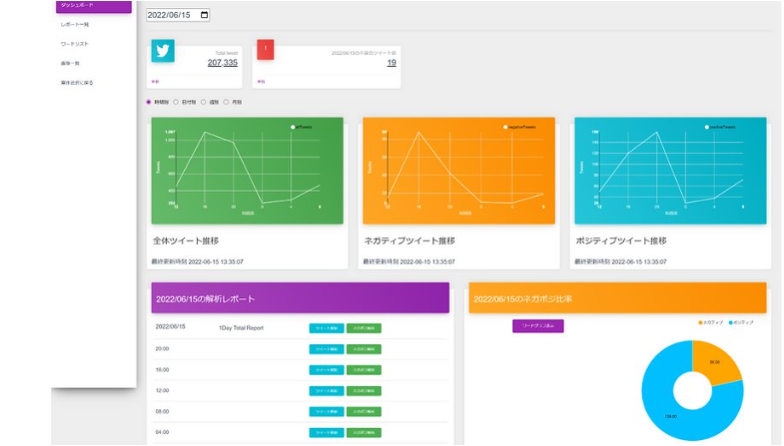This screenshot has width=784, height=446.
Task: Select the 日付別 radio button
Action: pos(176,101)
